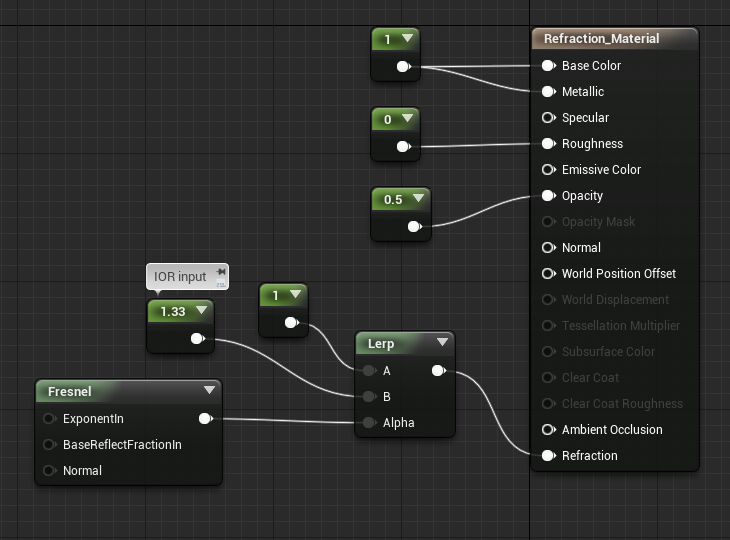
Task: Click the Refraction input pin
Action: [x=548, y=456]
